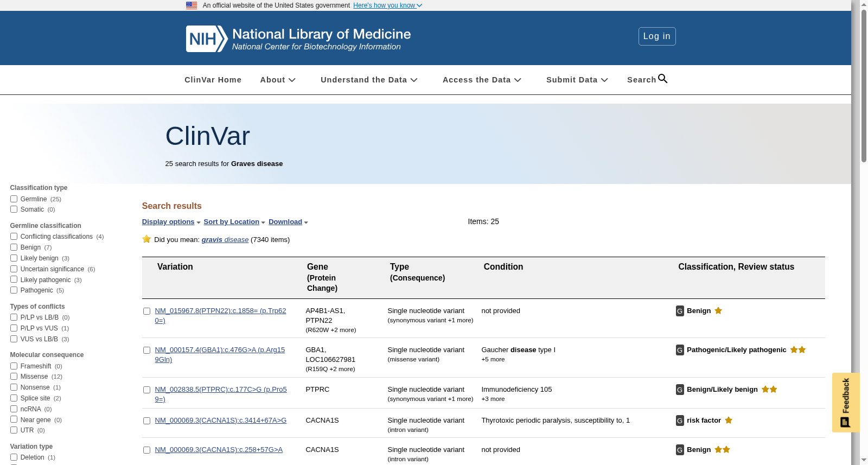Click the stars beside Pathogenic/Likely pathogenic
868x465 pixels.
(798, 349)
